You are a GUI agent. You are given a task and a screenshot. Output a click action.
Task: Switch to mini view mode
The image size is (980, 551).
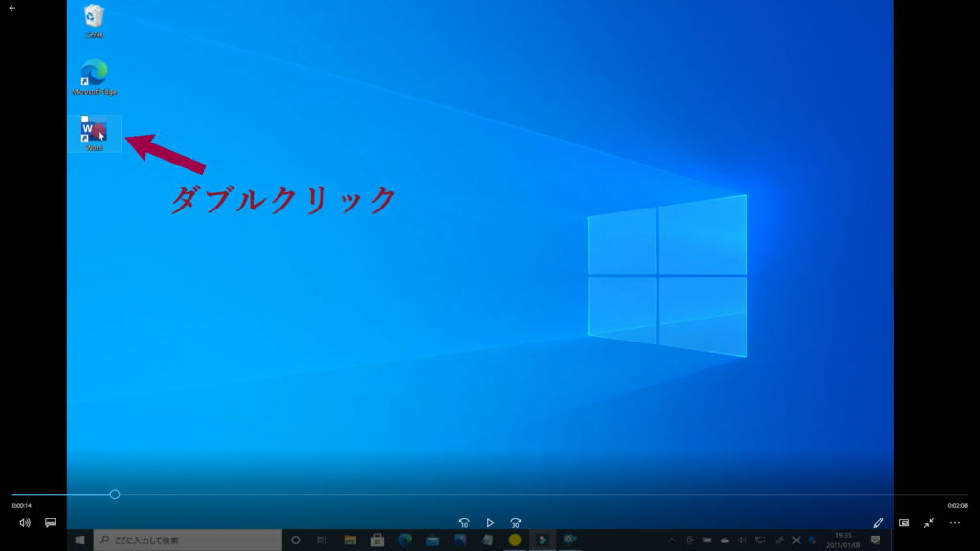coord(903,523)
